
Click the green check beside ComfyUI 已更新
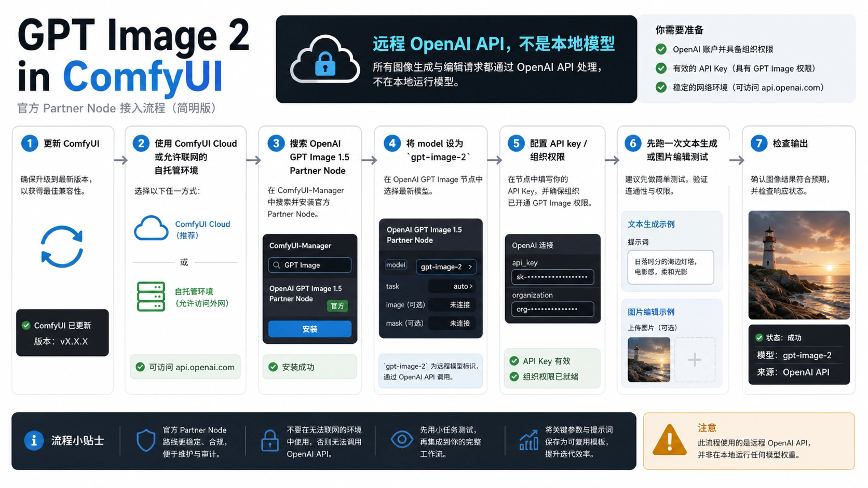coord(26,325)
